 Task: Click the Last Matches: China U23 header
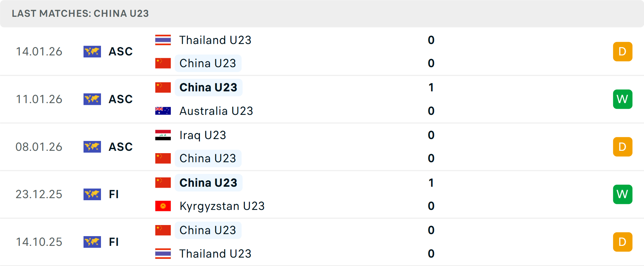click(80, 13)
